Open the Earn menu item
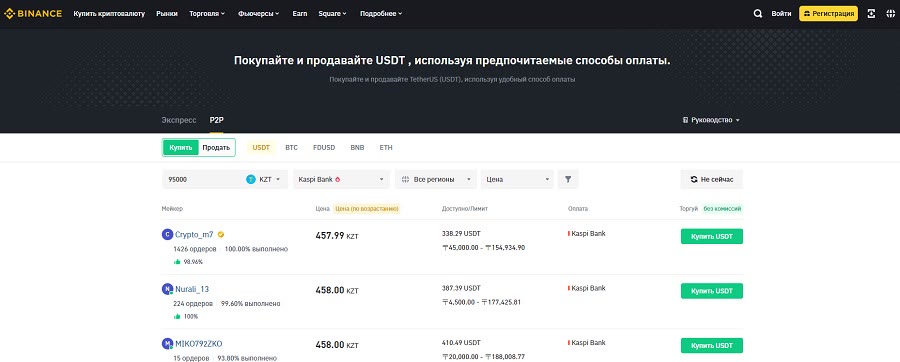 (x=300, y=13)
